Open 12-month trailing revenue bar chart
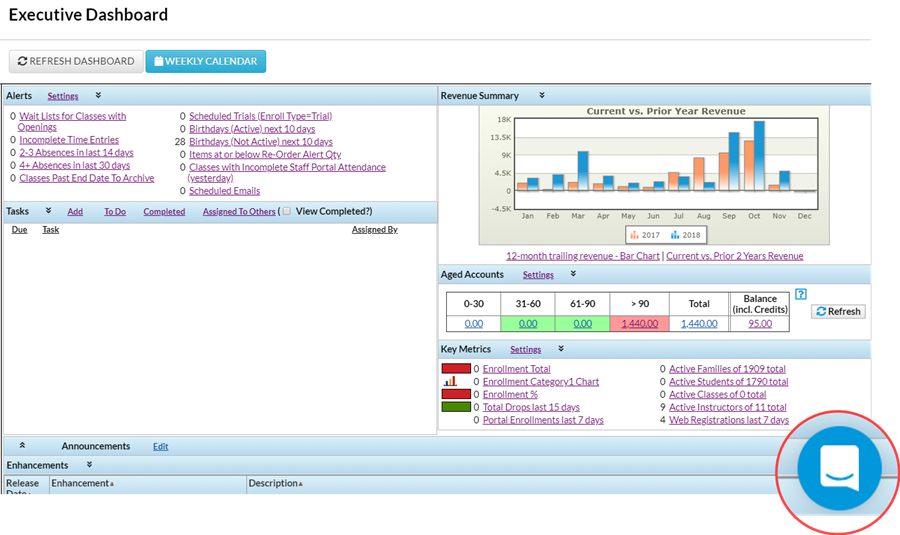Viewport: 900px width, 535px height. pyautogui.click(x=583, y=256)
